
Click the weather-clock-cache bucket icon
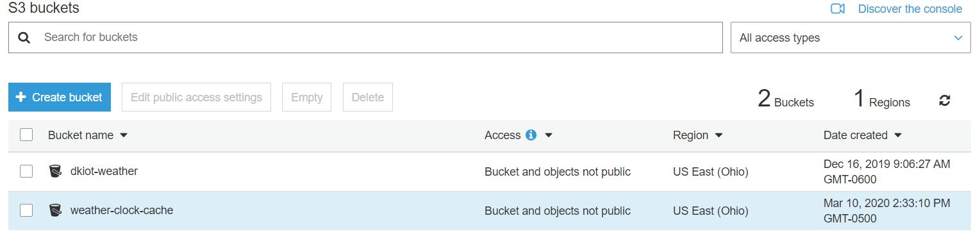pyautogui.click(x=56, y=210)
